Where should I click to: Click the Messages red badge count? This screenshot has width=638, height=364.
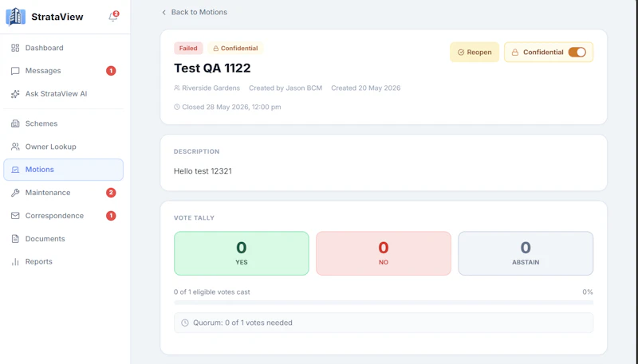pyautogui.click(x=111, y=71)
